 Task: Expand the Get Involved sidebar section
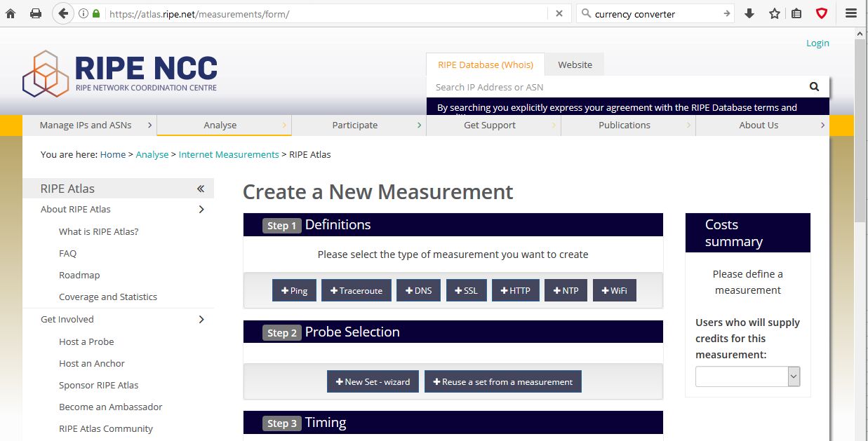click(201, 319)
